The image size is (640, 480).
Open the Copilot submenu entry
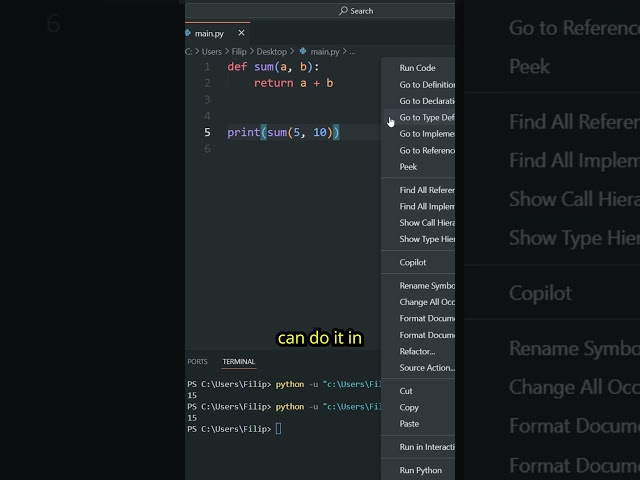click(x=418, y=262)
